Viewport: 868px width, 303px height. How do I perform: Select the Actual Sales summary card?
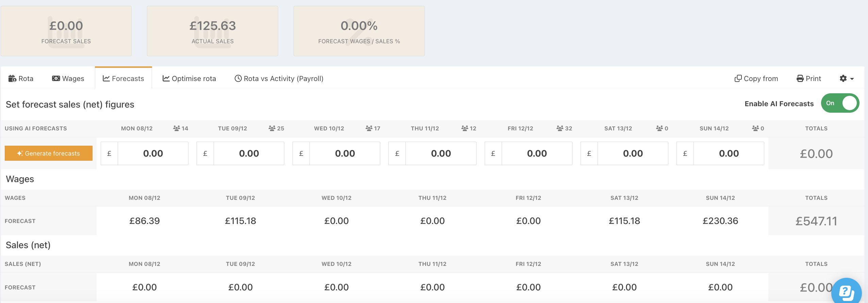coord(213,31)
